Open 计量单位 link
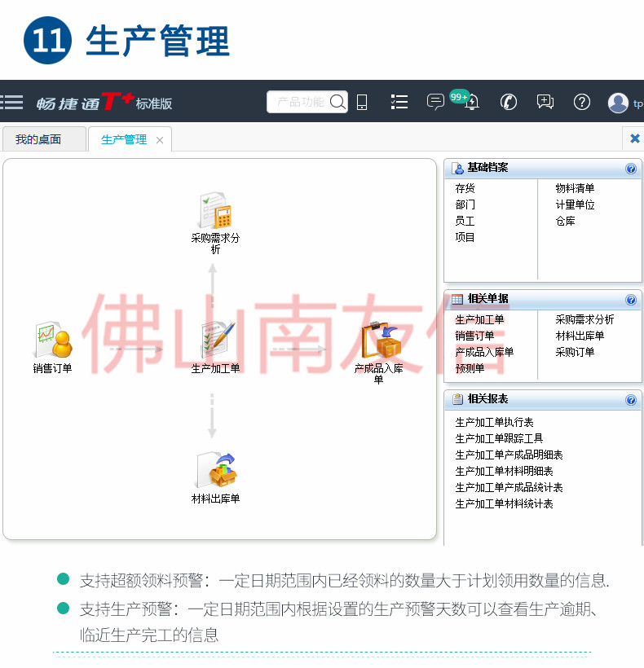The image size is (644, 668). (575, 205)
